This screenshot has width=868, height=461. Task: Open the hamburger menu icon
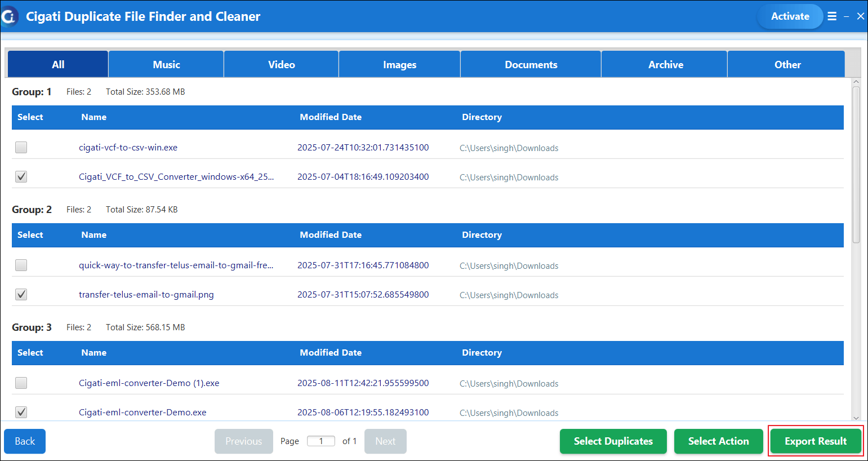832,16
